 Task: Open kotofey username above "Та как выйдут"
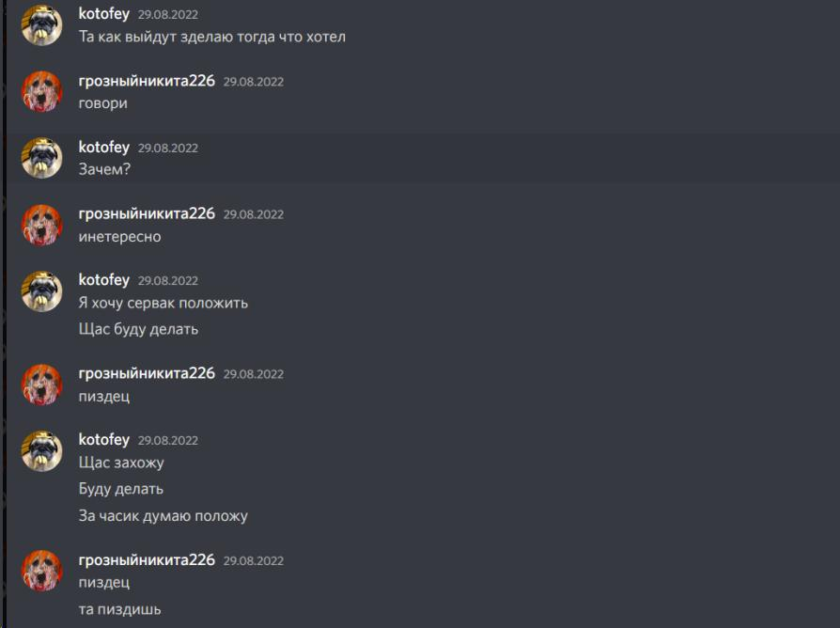104,14
